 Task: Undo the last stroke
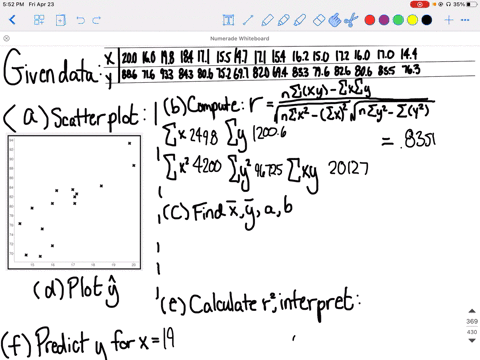[80, 20]
